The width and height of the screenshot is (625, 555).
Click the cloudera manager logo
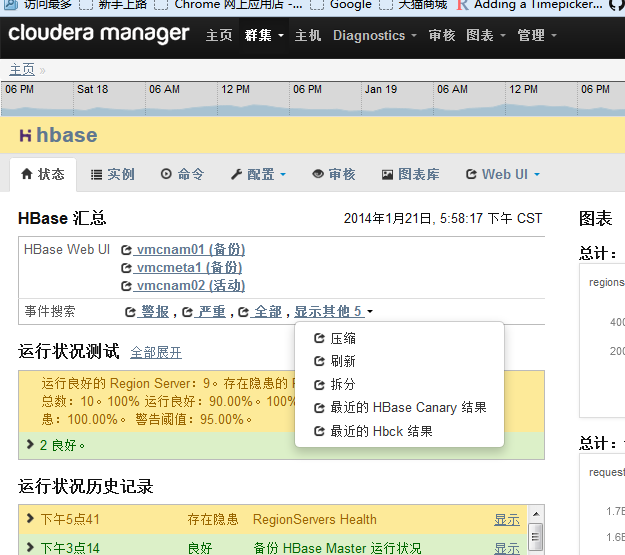pos(98,33)
